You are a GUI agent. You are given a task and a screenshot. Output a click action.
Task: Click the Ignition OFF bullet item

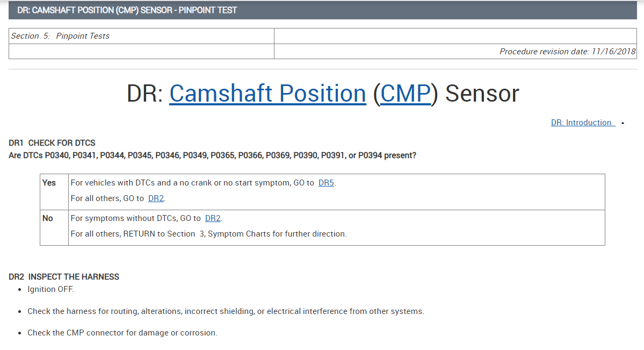pos(50,289)
